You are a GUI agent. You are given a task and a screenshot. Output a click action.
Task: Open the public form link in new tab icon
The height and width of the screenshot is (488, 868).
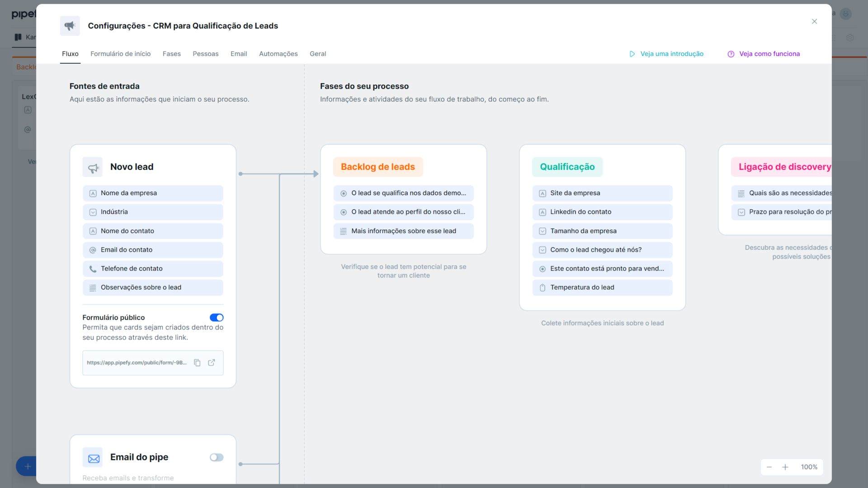(x=211, y=363)
